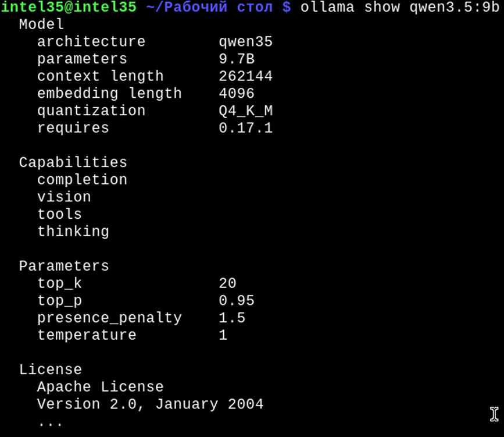The width and height of the screenshot is (504, 437).
Task: Click the context length value 262144
Action: tap(245, 77)
